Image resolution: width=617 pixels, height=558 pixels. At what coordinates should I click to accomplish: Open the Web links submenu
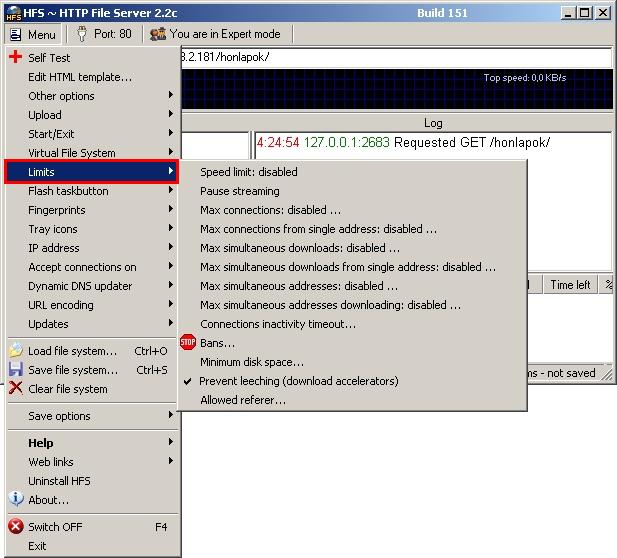coord(92,462)
